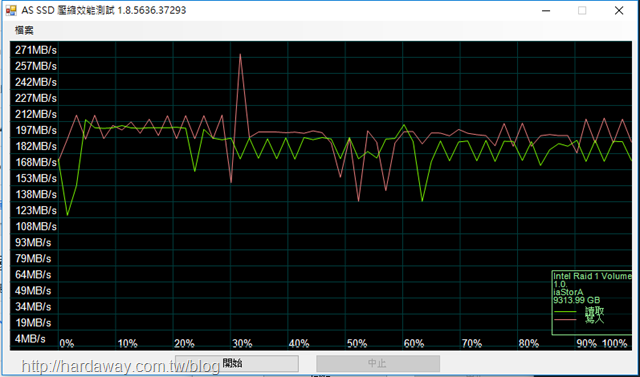Click the 257MB/s axis label
The height and width of the screenshot is (377, 640).
[36, 66]
